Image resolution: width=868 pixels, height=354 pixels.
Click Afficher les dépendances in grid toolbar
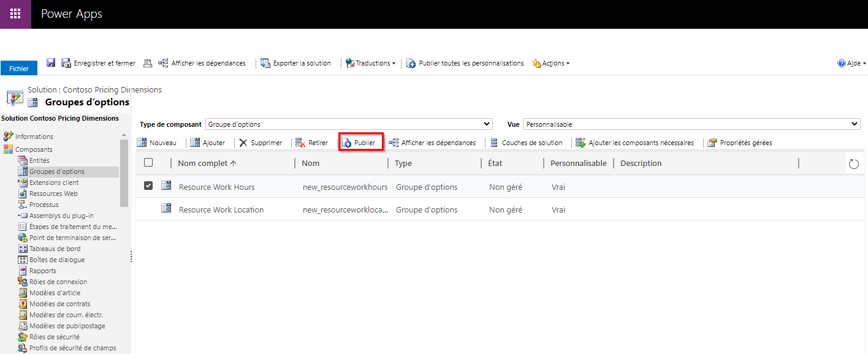[x=432, y=143]
